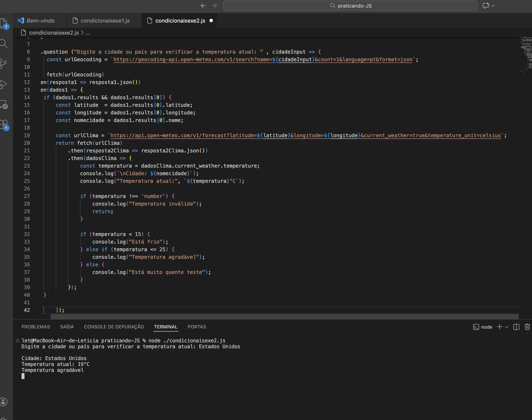Click the unsaved dot on condicionaisexe2.js tab

tap(211, 21)
